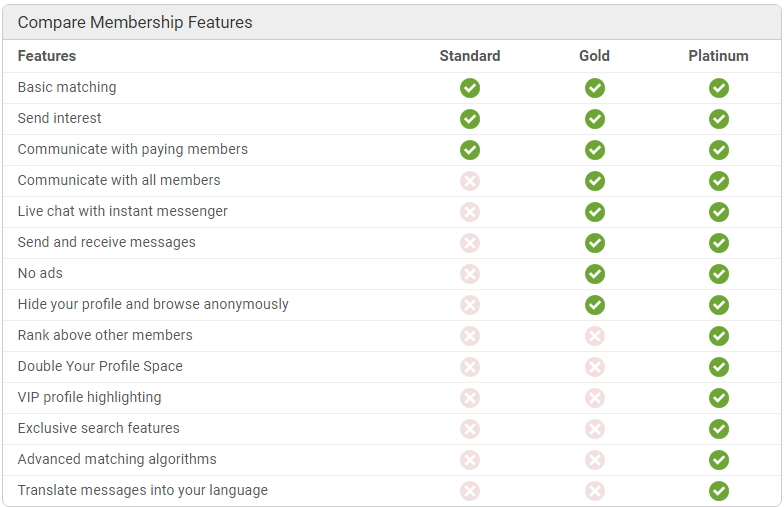Click Platinum checkmark for Double Your Profile Space
Viewport: 784px width, 507px height.
pos(718,367)
